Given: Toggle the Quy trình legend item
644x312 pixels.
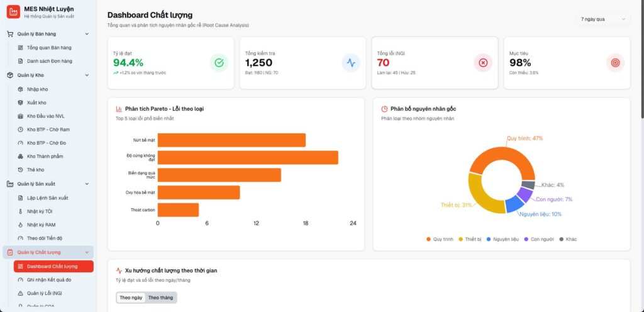Looking at the screenshot, I should coord(440,239).
